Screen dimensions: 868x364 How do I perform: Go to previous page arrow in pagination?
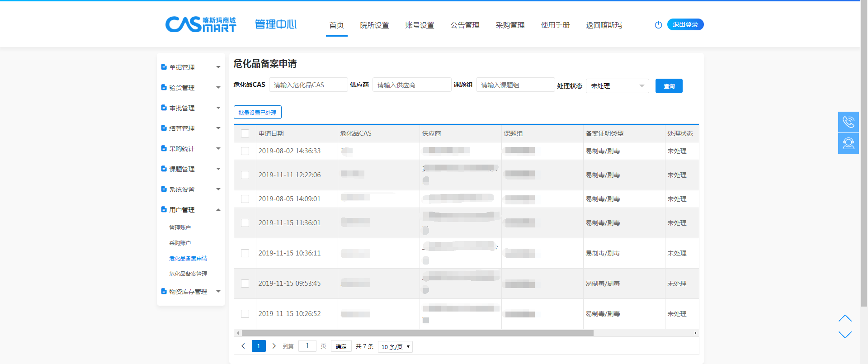coord(243,346)
